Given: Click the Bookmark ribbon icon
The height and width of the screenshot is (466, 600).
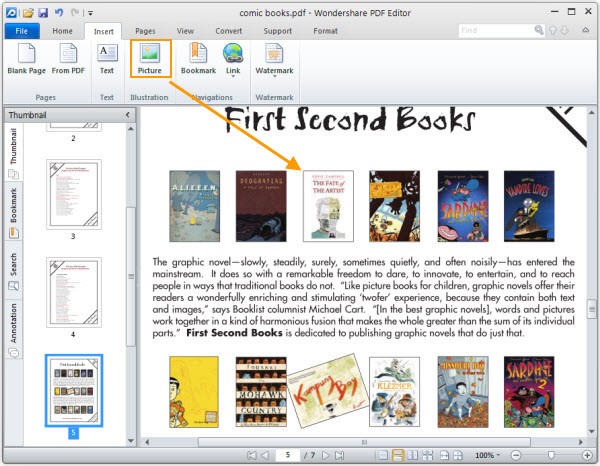Looking at the screenshot, I should (x=198, y=59).
